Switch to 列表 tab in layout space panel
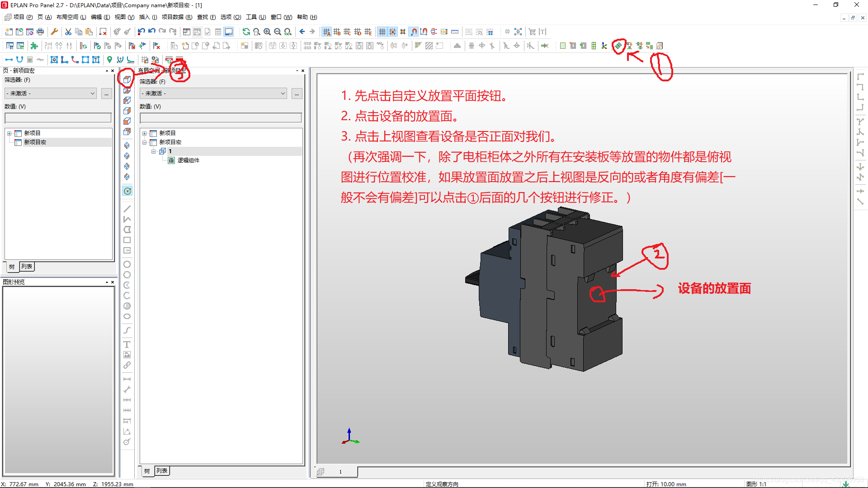Viewport: 868px width, 488px height. coord(161,471)
